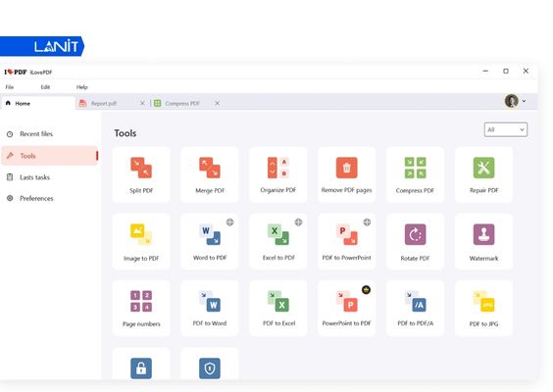Select the Remove PDF pages tool
553x392 pixels.
(346, 174)
